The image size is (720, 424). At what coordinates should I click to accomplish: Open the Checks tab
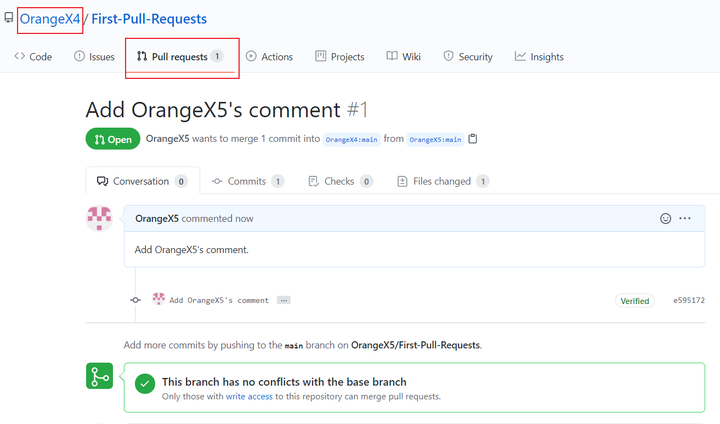340,181
